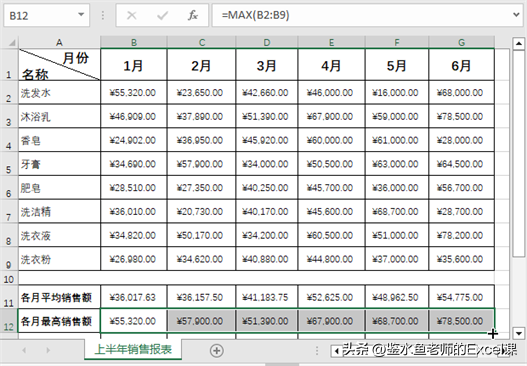The width and height of the screenshot is (527, 366).
Task: Select the 上半年销售报表 sheet tab
Action: pos(133,350)
